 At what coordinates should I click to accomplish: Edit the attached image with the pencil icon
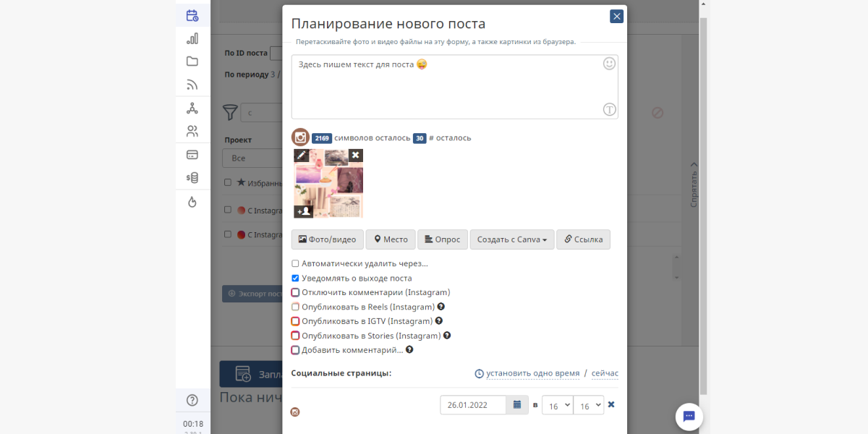tap(302, 156)
